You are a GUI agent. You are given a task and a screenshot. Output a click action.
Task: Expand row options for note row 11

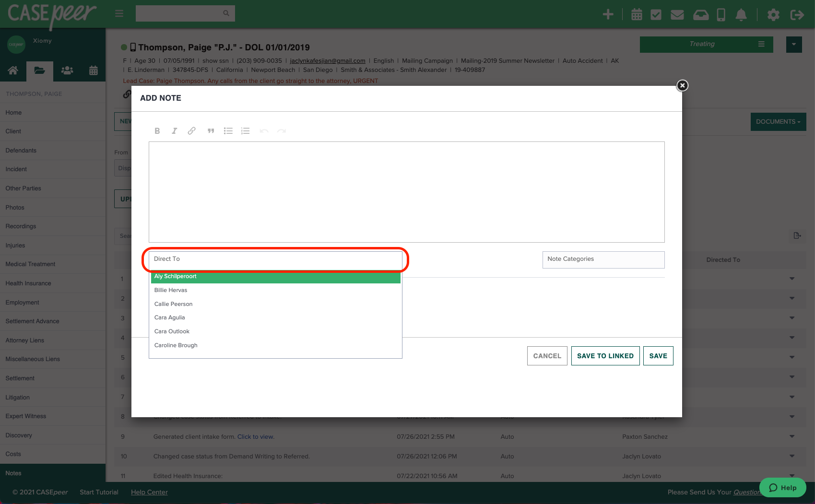(x=792, y=476)
